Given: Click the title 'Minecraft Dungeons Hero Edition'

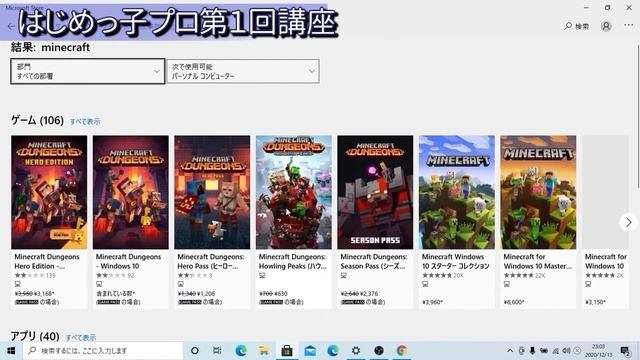Looking at the screenshot, I should tap(47, 261).
